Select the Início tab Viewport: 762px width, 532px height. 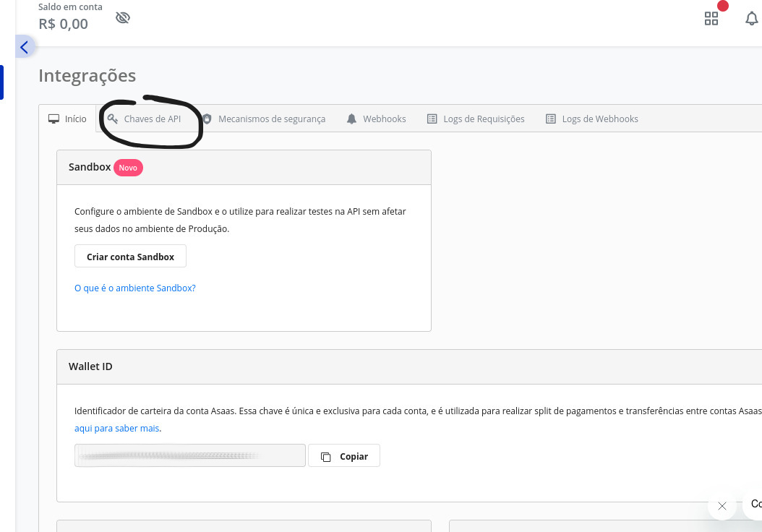coord(67,119)
